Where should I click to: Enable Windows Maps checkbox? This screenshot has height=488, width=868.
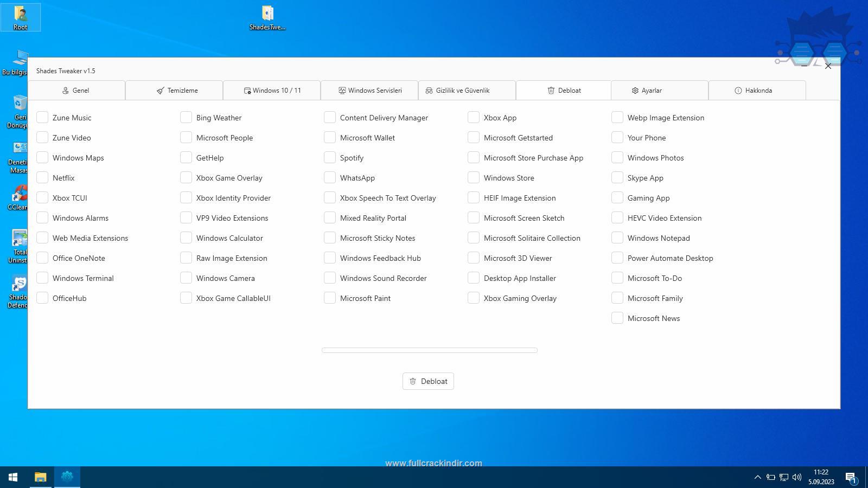[x=42, y=157]
